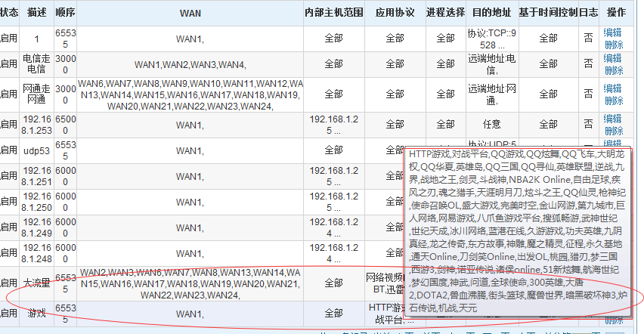Edit the 电信走电信 rule
The image size is (644, 334).
tap(612, 58)
